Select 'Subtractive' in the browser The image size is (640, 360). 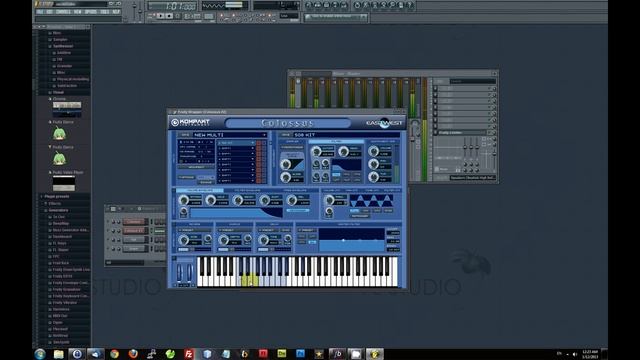[x=67, y=86]
